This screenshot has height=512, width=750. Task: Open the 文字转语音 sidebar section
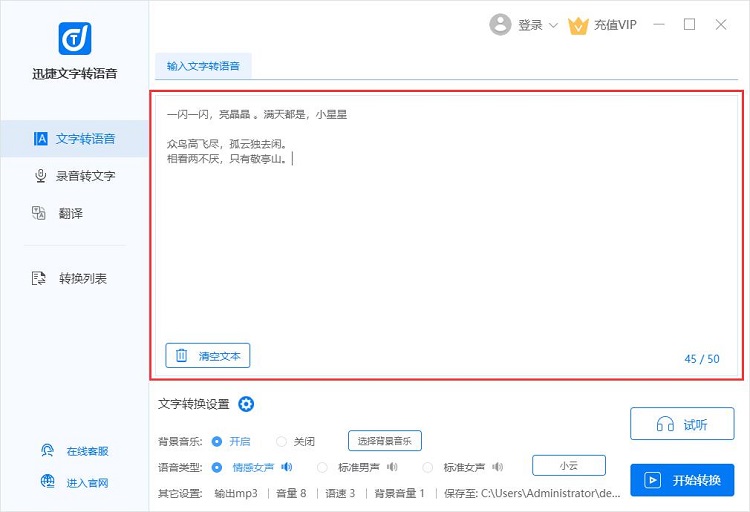(74, 139)
